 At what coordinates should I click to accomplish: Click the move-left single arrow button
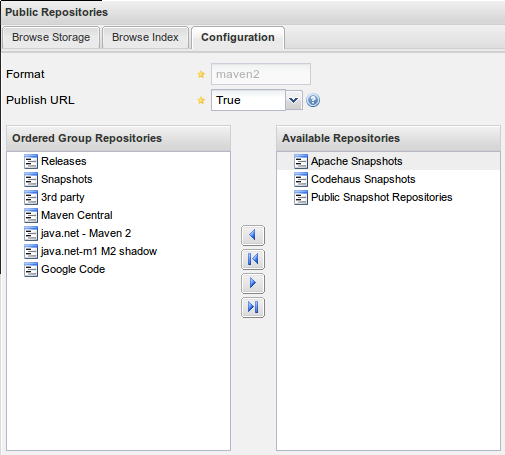coord(253,235)
